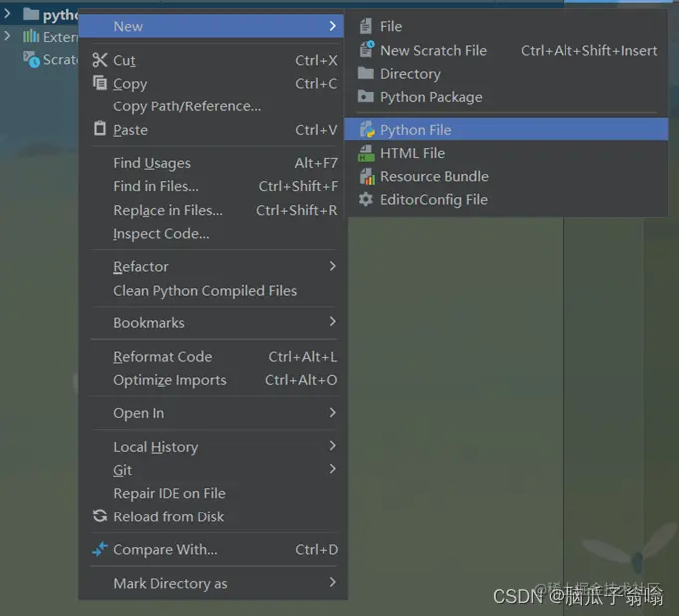Open the Open In submenu arrow
679x616 pixels.
[x=333, y=413]
